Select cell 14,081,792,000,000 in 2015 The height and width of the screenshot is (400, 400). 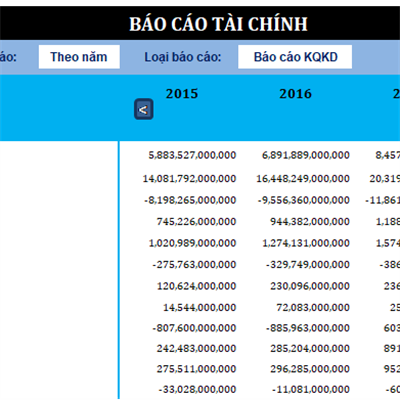click(x=189, y=179)
